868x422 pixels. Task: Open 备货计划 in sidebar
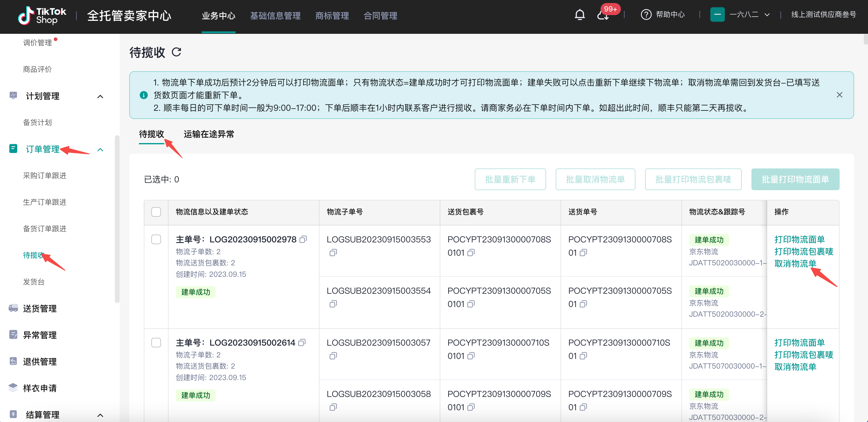[x=37, y=122]
